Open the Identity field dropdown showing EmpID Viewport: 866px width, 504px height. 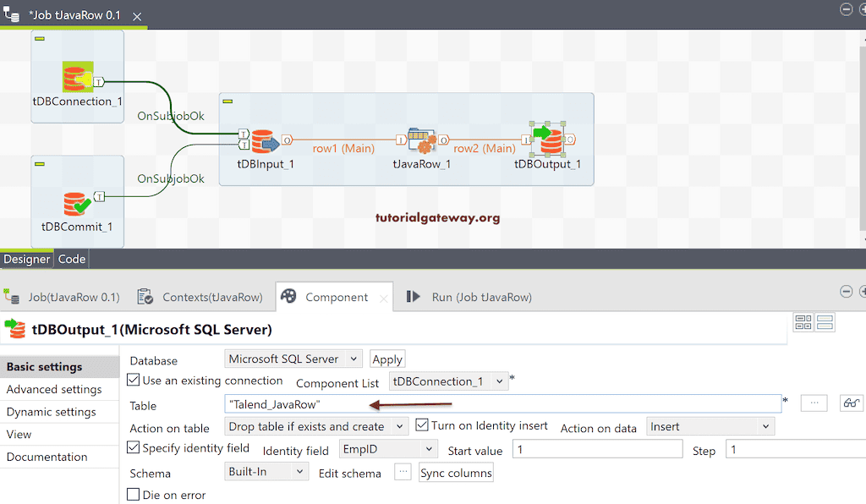[x=388, y=450]
